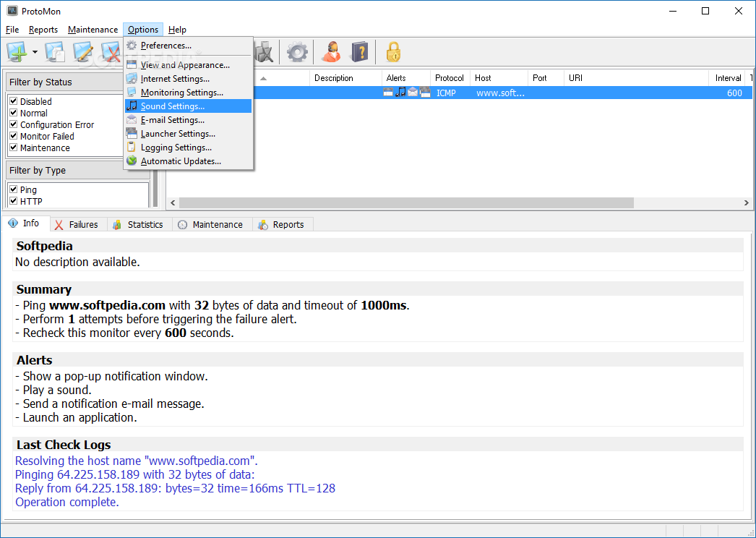Sort by the Protocol column header
Viewport: 756px width, 538px height.
point(450,77)
